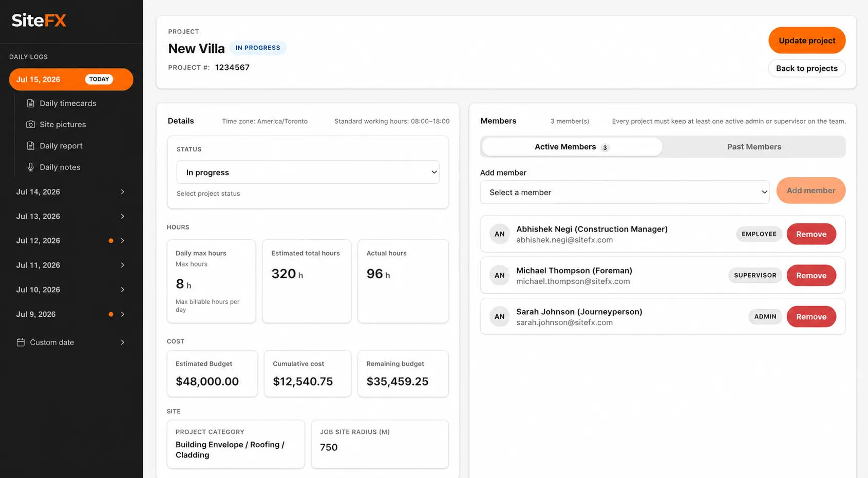868x478 pixels.
Task: Click abhishek.negi@sitefx.com email
Action: click(564, 240)
